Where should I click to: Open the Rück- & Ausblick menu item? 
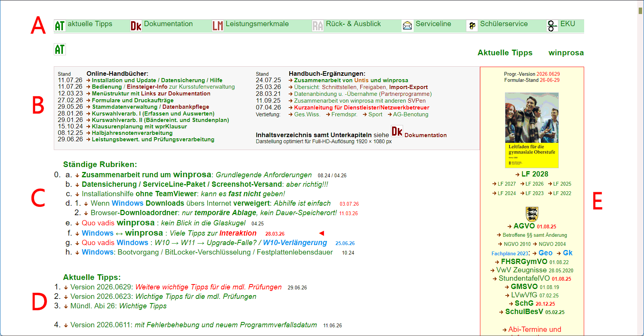353,24
